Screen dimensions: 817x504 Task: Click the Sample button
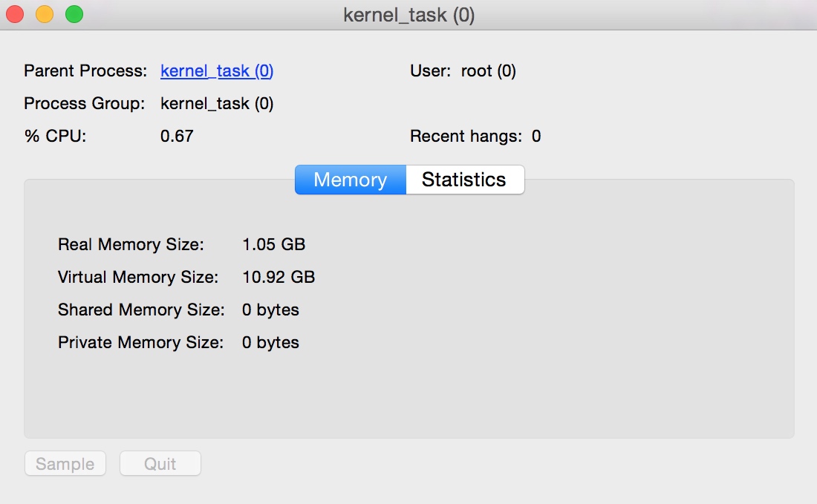(x=65, y=463)
